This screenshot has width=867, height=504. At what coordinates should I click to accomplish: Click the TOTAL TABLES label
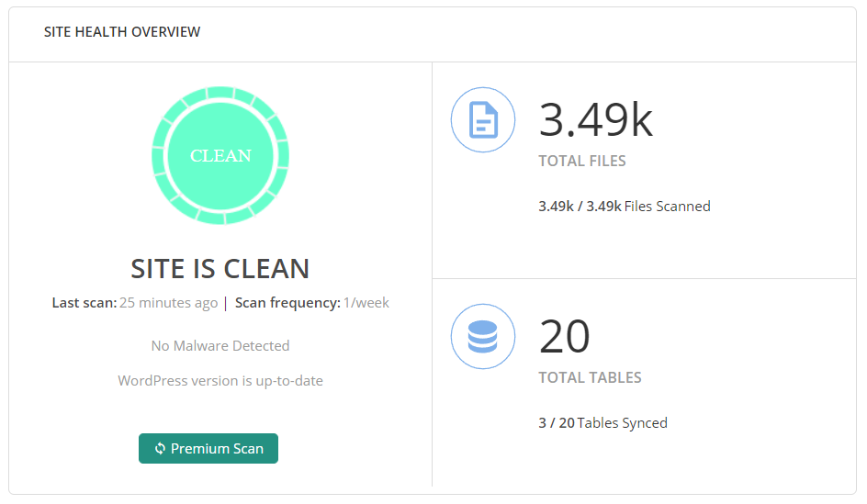click(x=590, y=377)
